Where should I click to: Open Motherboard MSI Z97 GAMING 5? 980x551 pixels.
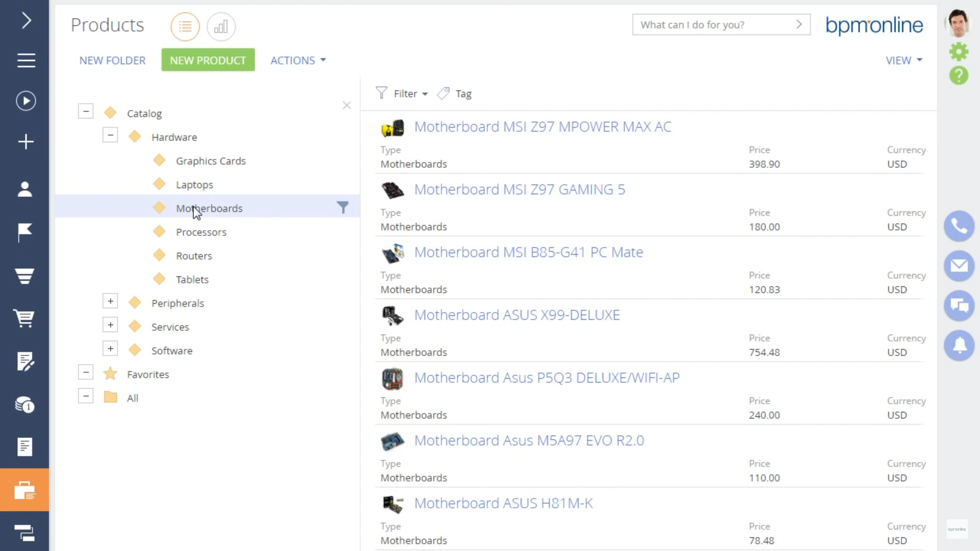[x=520, y=189]
